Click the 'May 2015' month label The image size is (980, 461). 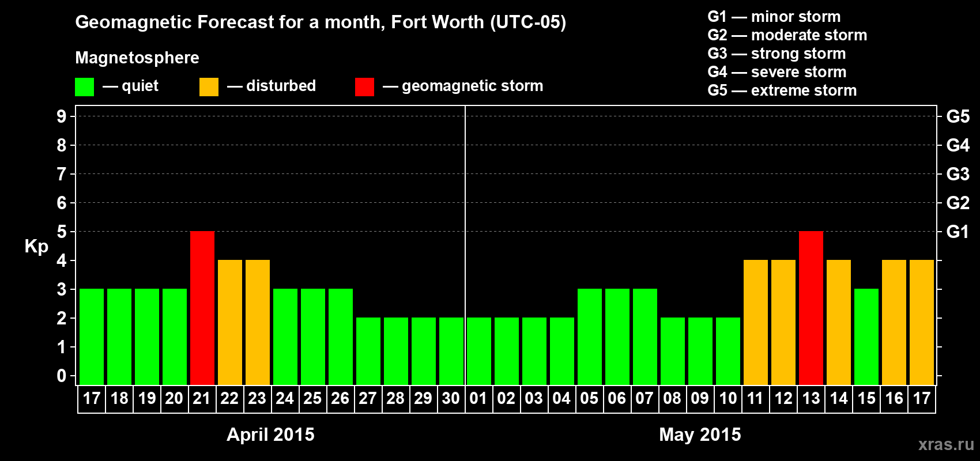700,434
